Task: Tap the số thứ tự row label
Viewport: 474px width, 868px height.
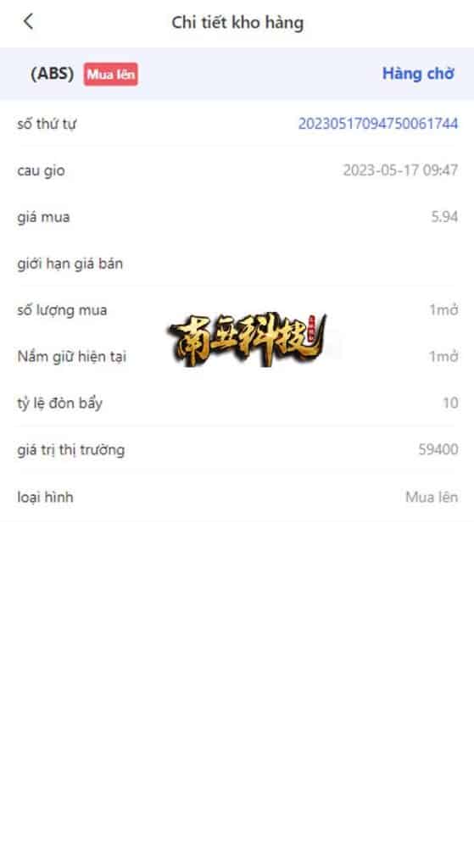Action: (47, 124)
